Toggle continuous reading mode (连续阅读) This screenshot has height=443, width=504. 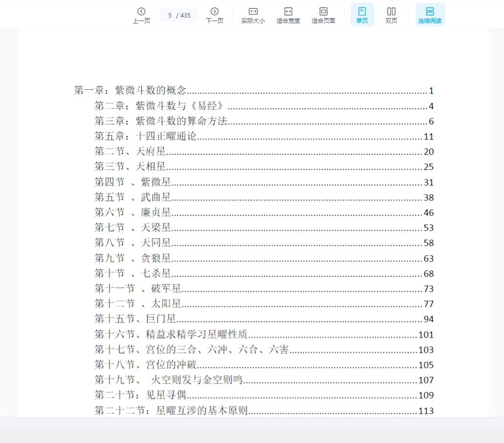[x=430, y=15]
